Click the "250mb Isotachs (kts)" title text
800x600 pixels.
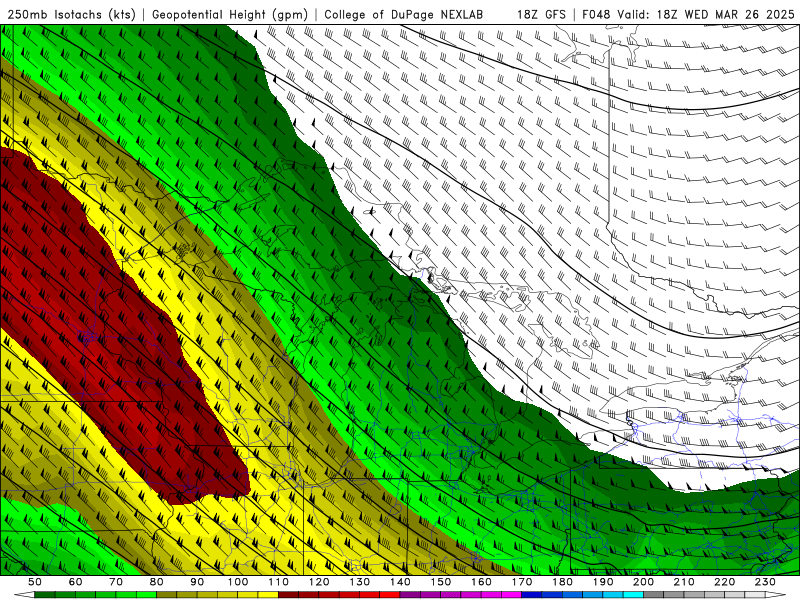(x=71, y=14)
